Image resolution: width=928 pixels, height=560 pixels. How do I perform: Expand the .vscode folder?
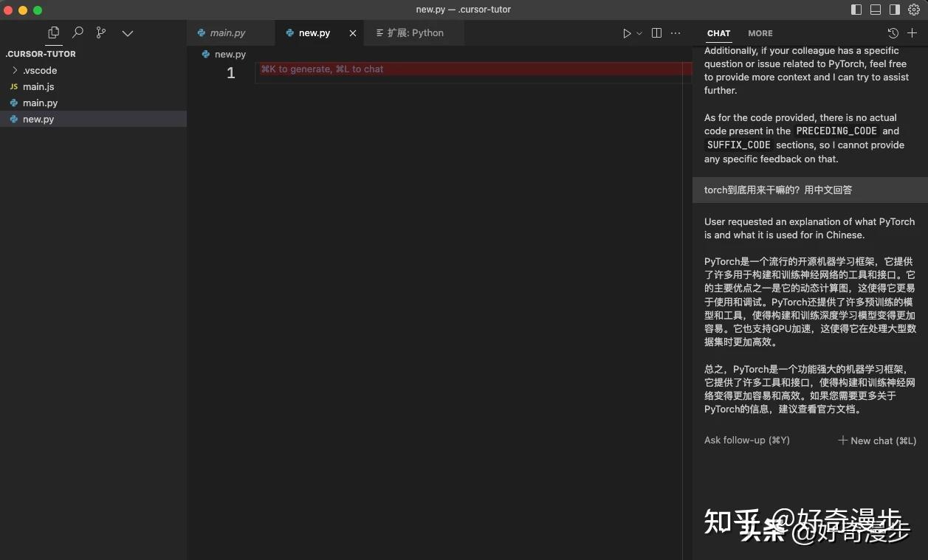(x=93, y=70)
